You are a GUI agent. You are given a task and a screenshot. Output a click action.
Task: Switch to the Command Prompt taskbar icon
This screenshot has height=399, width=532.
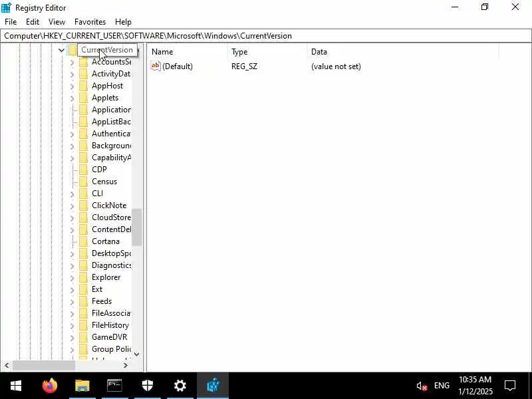114,386
